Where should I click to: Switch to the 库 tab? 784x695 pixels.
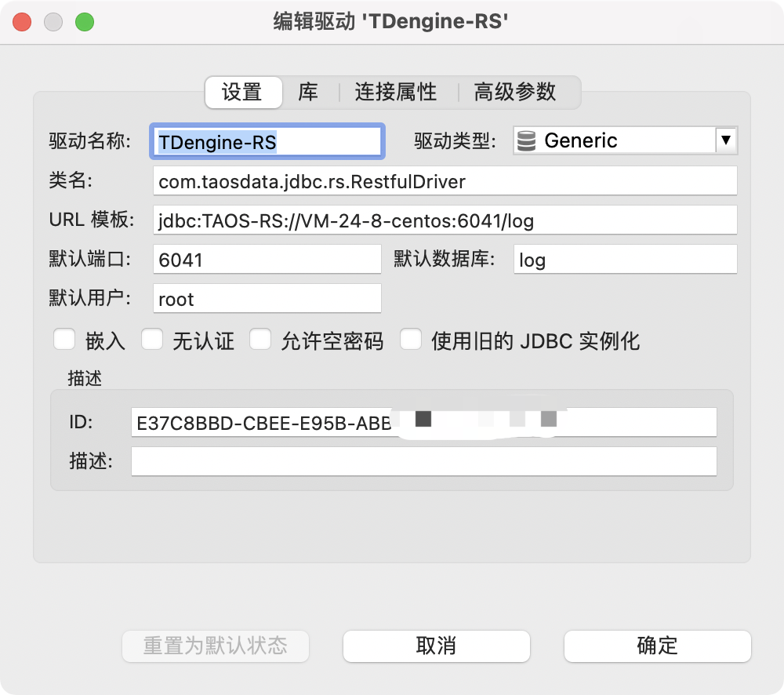point(309,92)
